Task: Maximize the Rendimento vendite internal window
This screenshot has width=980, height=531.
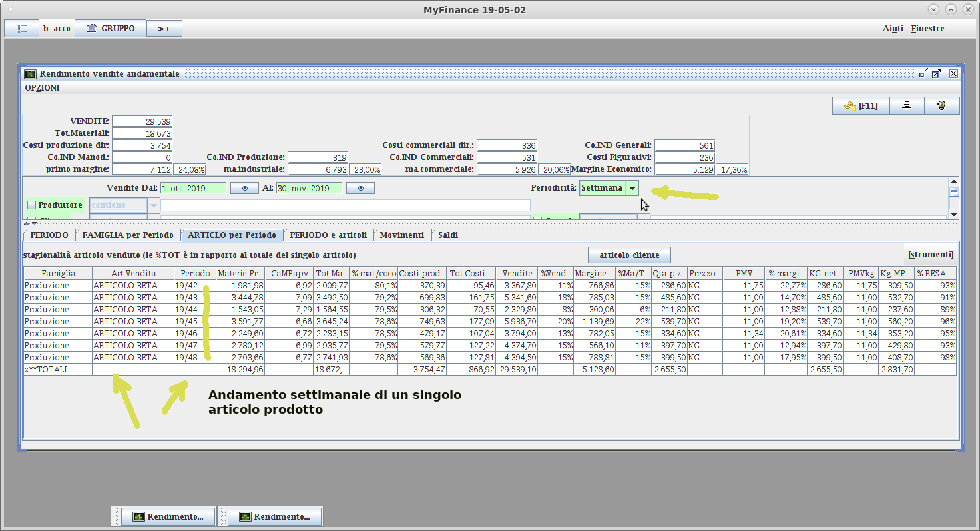Action: point(936,73)
